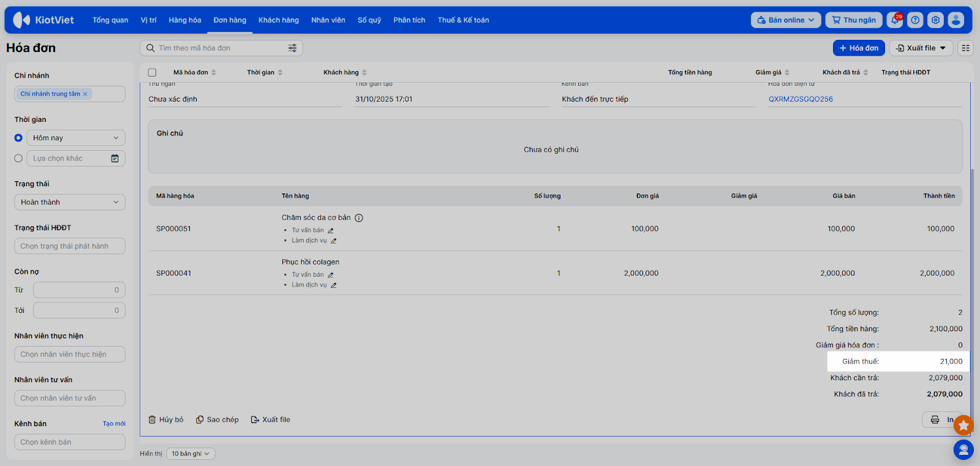This screenshot has width=980, height=466.
Task: Open 'Hàng hóa' menu
Action: 185,20
